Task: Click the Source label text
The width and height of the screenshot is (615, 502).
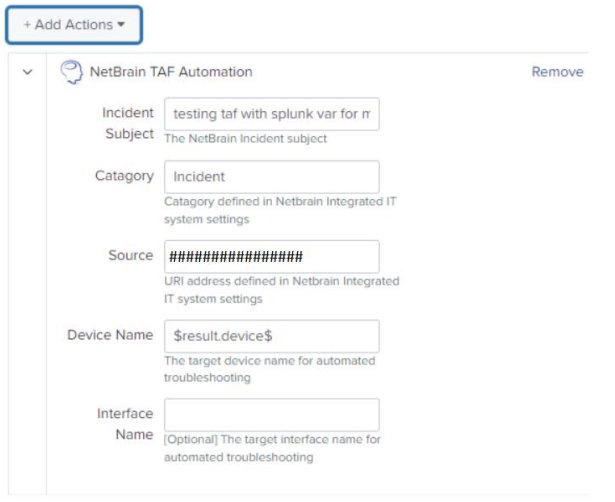Action: [x=131, y=256]
